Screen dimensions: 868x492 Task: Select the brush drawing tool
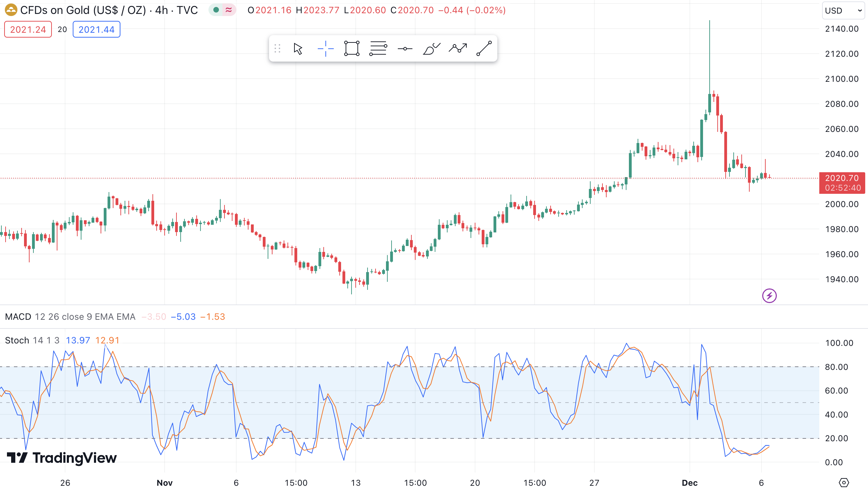pos(432,49)
